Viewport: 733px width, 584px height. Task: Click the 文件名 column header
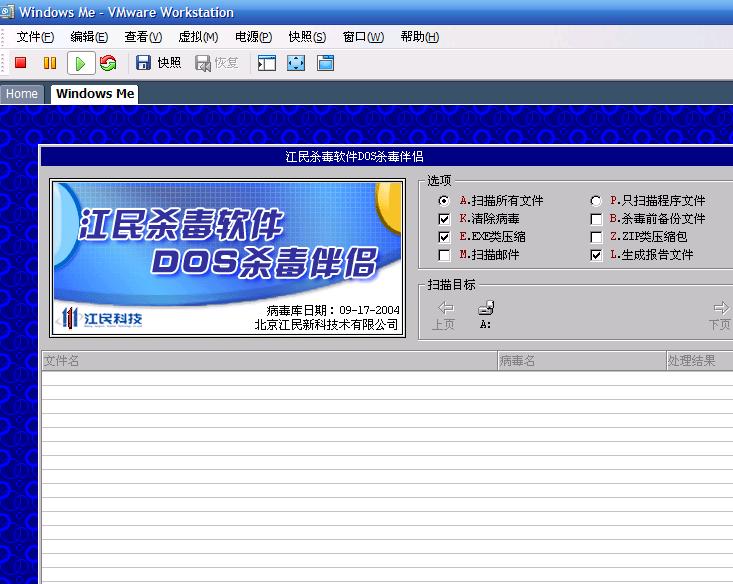(x=269, y=360)
